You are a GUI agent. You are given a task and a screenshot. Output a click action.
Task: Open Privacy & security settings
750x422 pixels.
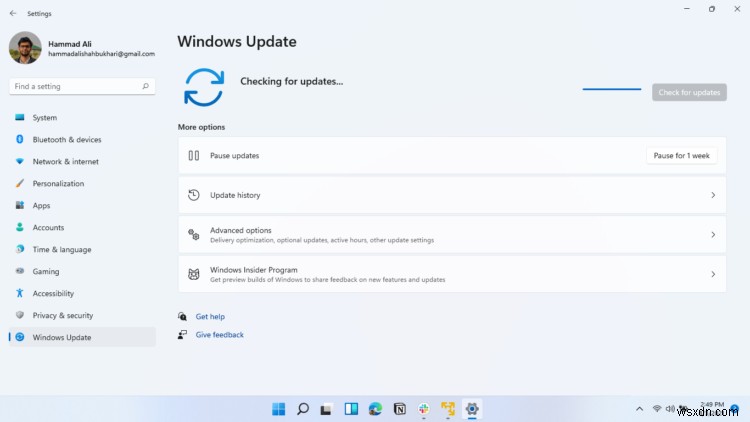click(82, 315)
